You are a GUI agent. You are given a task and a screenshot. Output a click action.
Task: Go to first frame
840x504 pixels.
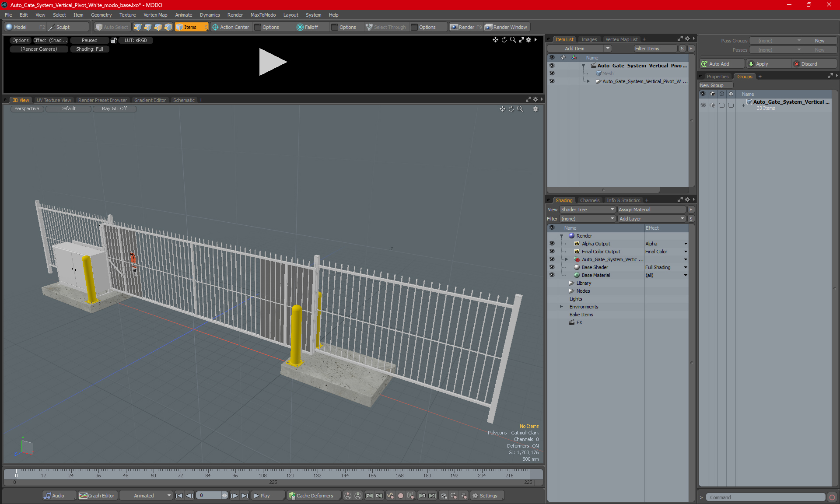(179, 496)
